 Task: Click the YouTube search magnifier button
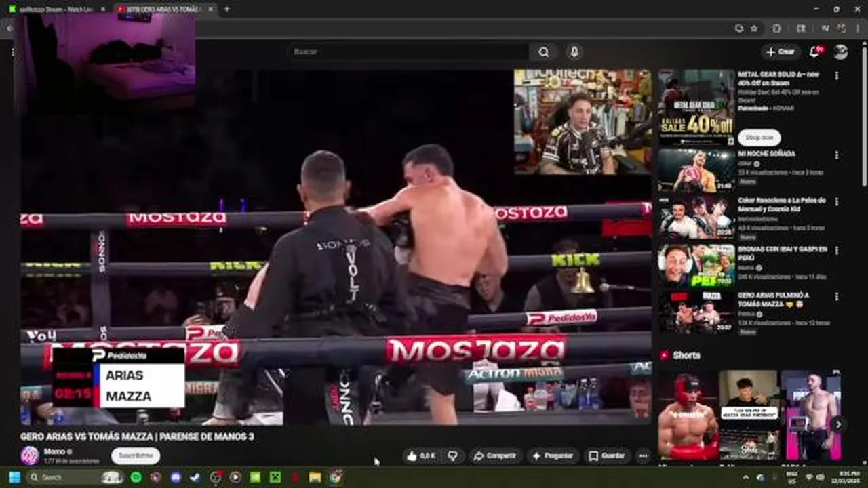tap(544, 52)
